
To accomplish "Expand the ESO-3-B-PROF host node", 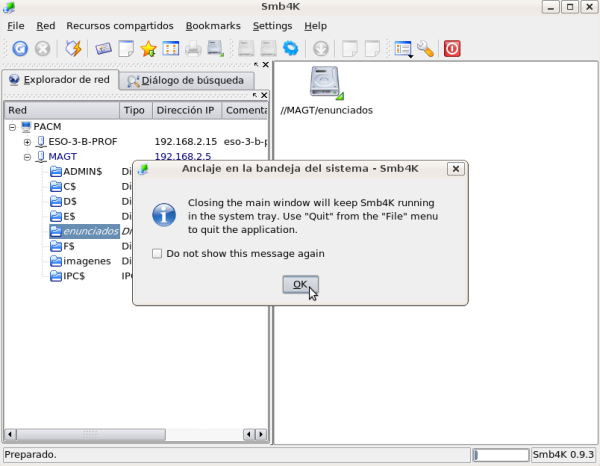I will click(x=28, y=142).
